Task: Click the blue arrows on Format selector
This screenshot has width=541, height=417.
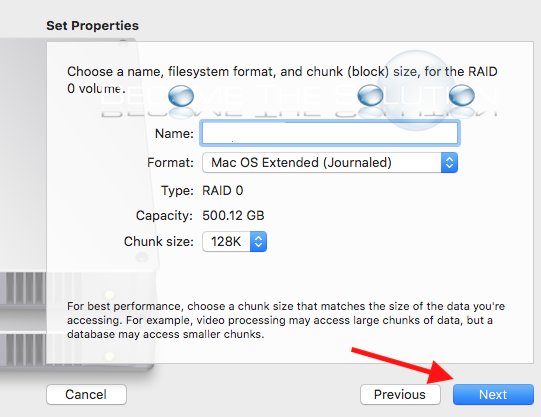Action: (x=449, y=162)
